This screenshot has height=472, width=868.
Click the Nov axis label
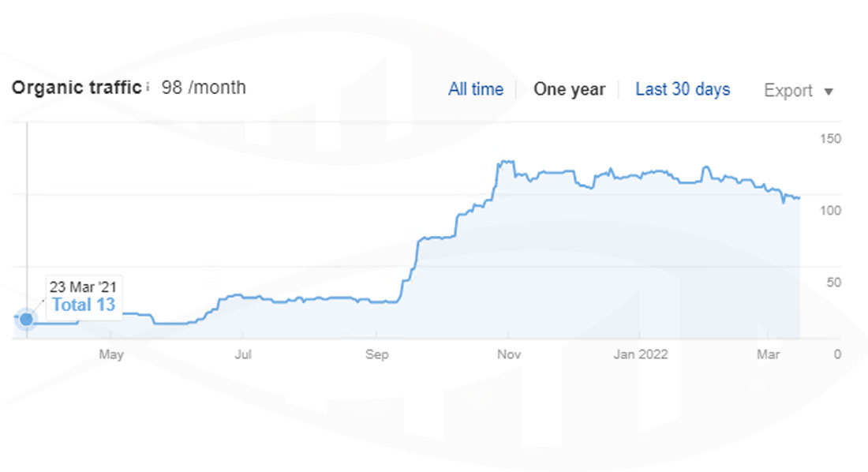(x=509, y=355)
